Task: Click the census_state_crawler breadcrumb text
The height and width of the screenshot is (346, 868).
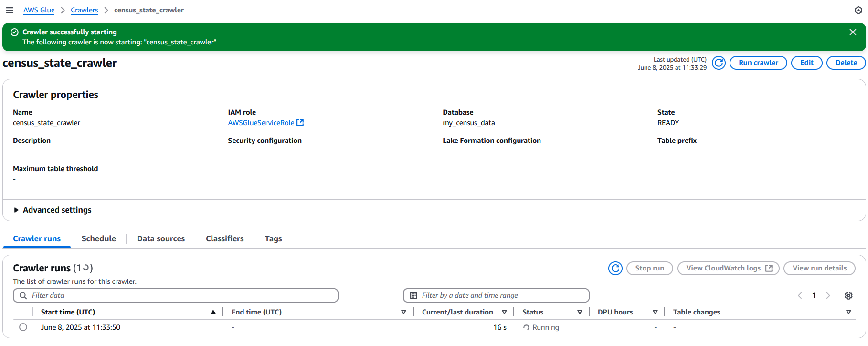Action: tap(149, 10)
